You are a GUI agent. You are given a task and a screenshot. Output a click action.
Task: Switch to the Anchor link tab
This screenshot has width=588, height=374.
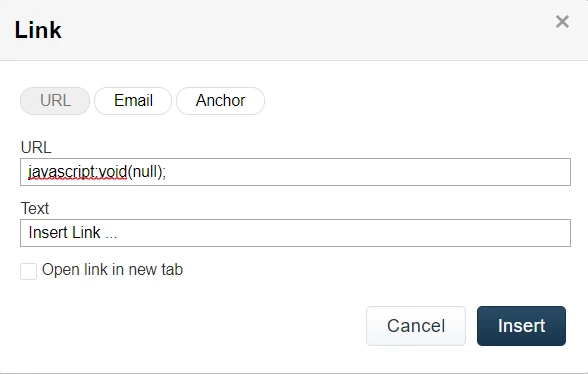click(x=220, y=101)
